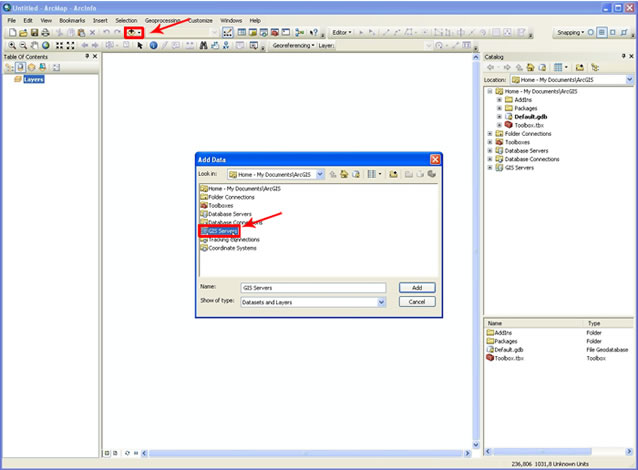Screen dimensions: 638x470
Task: Click the Fixed Zoom Out arrows icon
Action: point(70,46)
